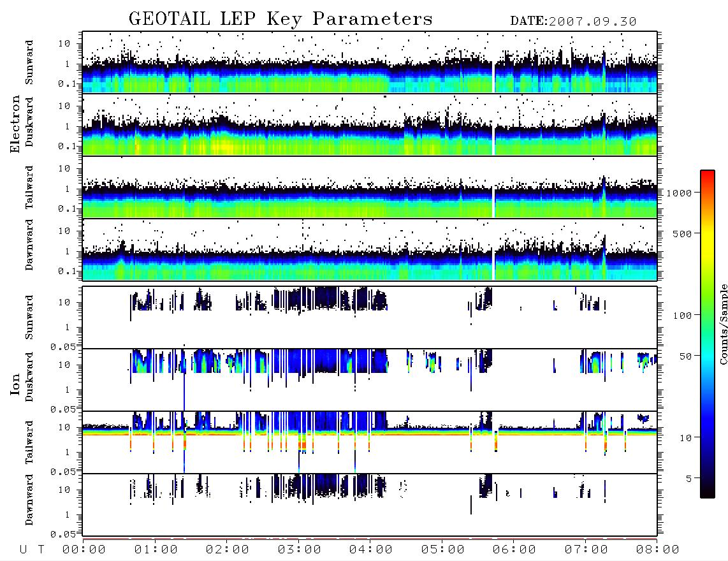The width and height of the screenshot is (728, 561).
Task: Click the Electron panel "Dawnward" label
Action: (29, 245)
